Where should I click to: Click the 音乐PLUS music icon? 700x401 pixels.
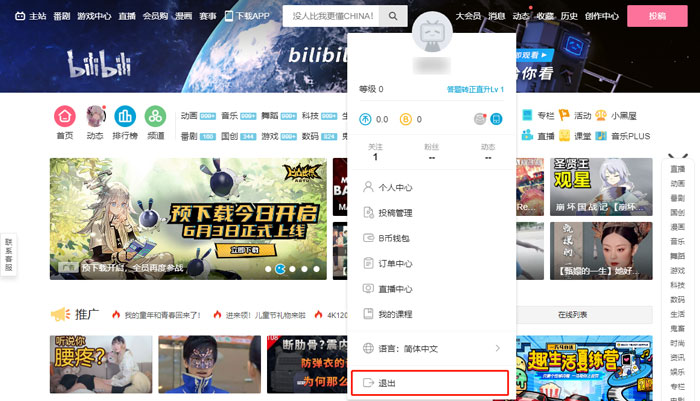[601, 135]
